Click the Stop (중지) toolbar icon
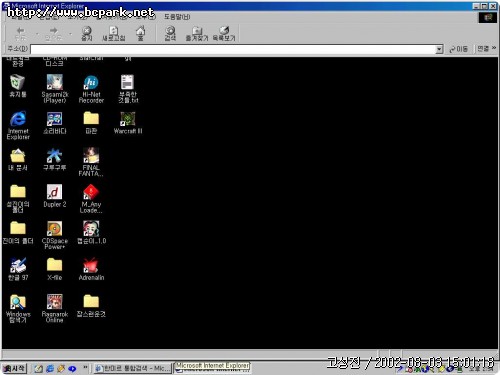 click(87, 34)
